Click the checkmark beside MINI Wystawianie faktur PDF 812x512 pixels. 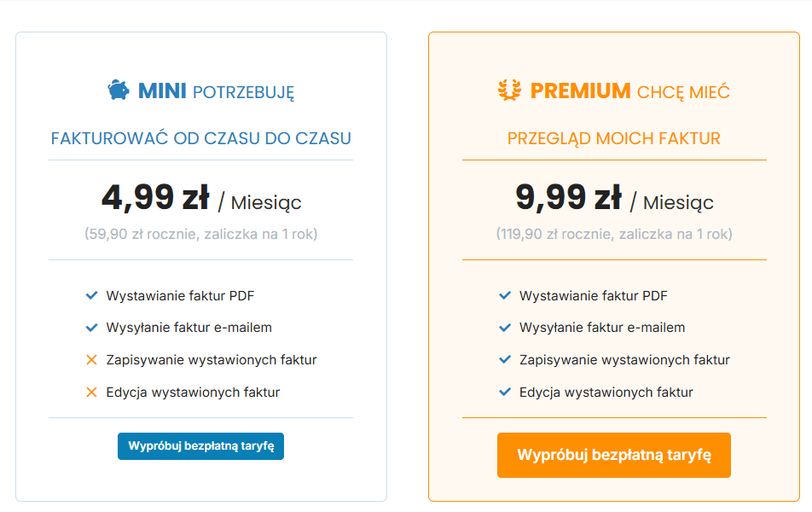click(92, 296)
